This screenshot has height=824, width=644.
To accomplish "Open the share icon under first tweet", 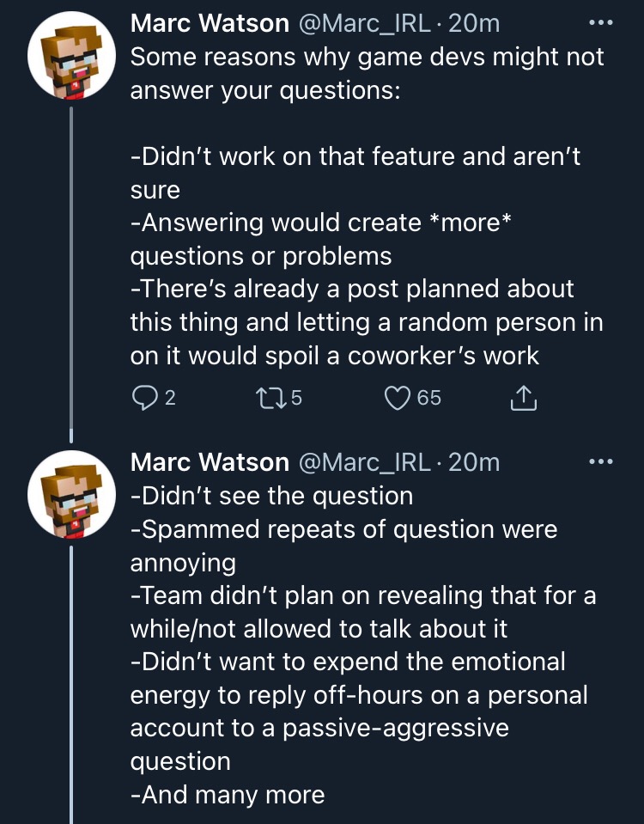I will click(x=523, y=398).
